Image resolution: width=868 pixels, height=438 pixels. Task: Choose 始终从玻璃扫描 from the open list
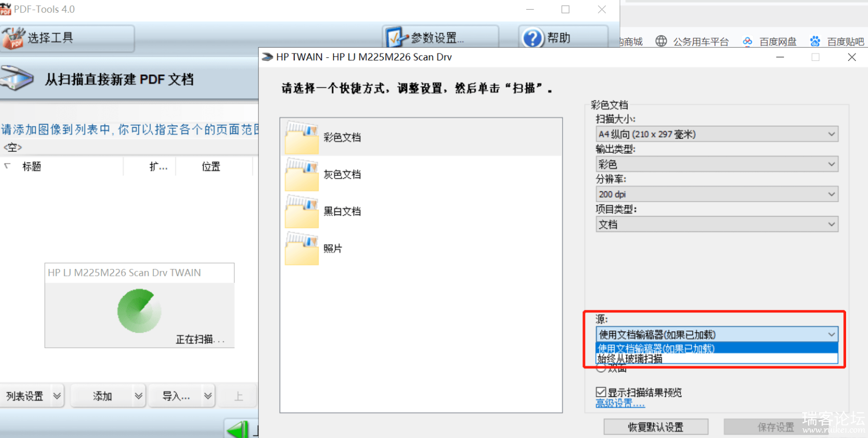(x=717, y=359)
